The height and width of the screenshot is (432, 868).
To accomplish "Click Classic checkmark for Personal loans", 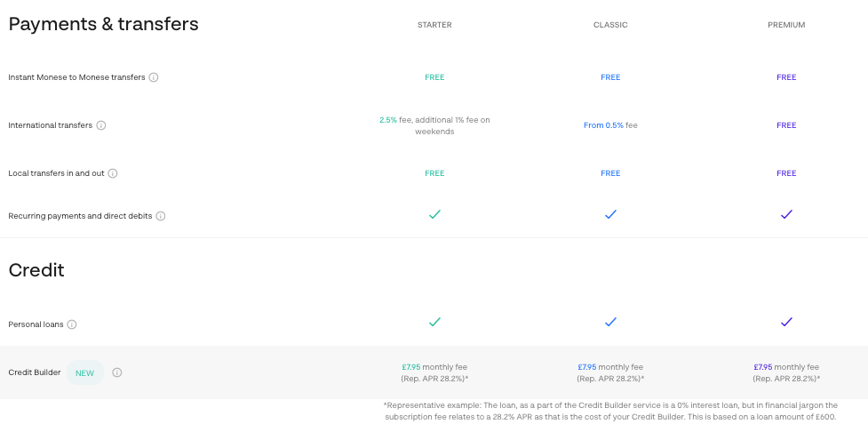I will click(x=610, y=322).
